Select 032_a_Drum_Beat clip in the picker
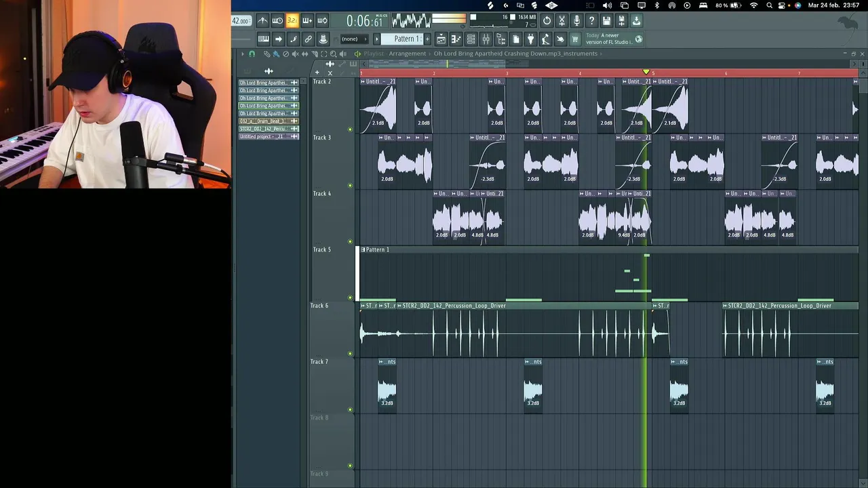 click(x=269, y=121)
